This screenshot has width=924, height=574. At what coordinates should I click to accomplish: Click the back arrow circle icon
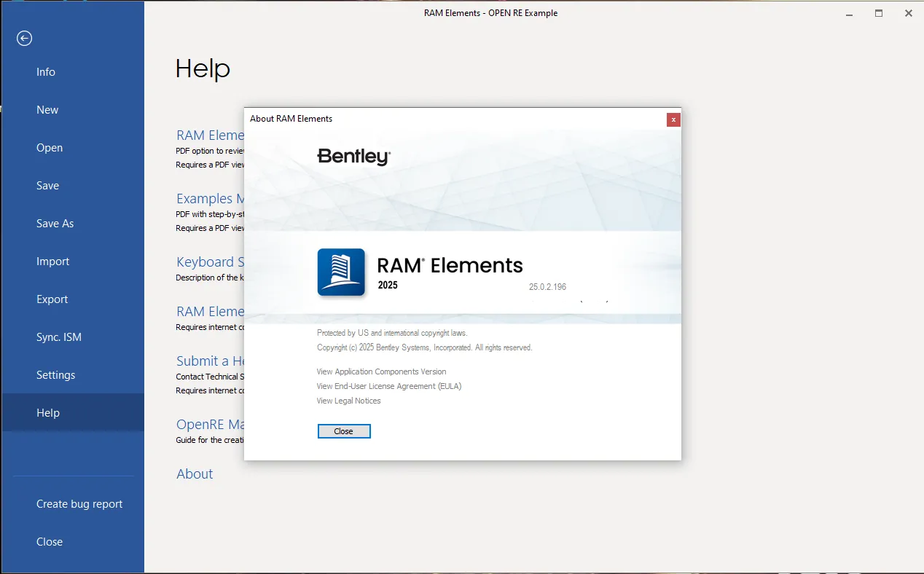point(25,38)
